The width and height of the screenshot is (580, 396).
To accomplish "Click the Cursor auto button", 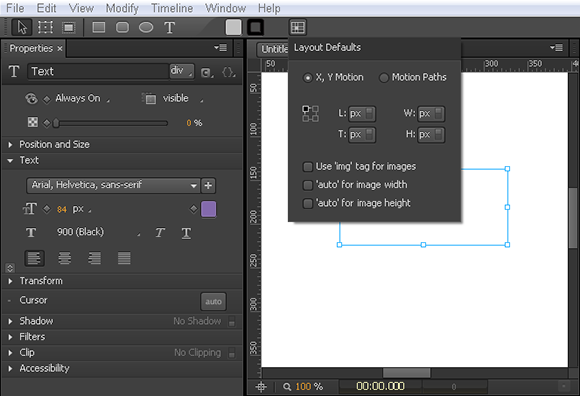I will [x=213, y=302].
